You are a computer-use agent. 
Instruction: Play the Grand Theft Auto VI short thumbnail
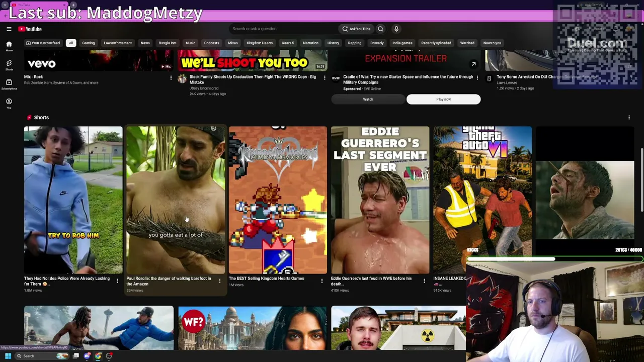click(482, 200)
